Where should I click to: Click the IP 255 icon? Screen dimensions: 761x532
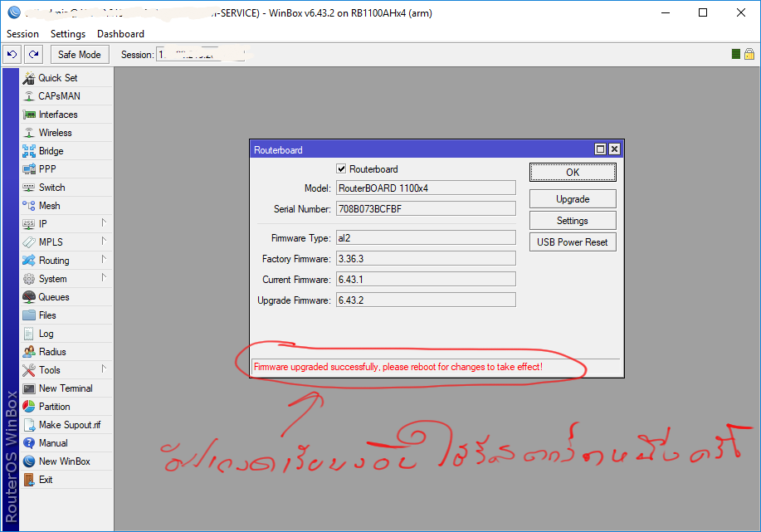tap(29, 224)
